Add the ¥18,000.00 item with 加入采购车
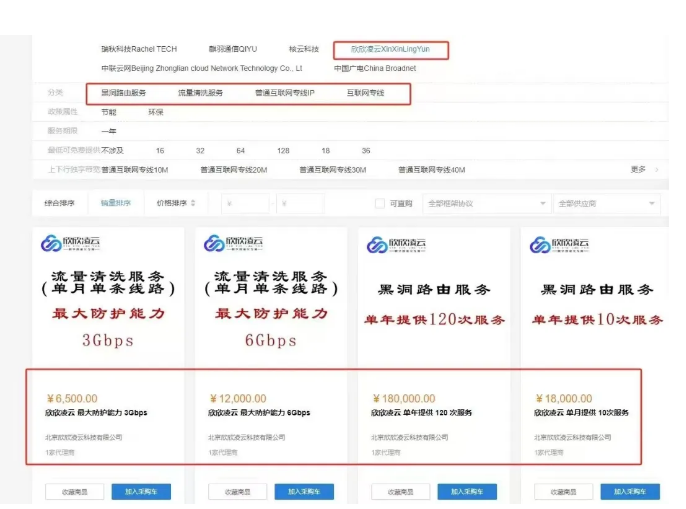 tap(630, 492)
